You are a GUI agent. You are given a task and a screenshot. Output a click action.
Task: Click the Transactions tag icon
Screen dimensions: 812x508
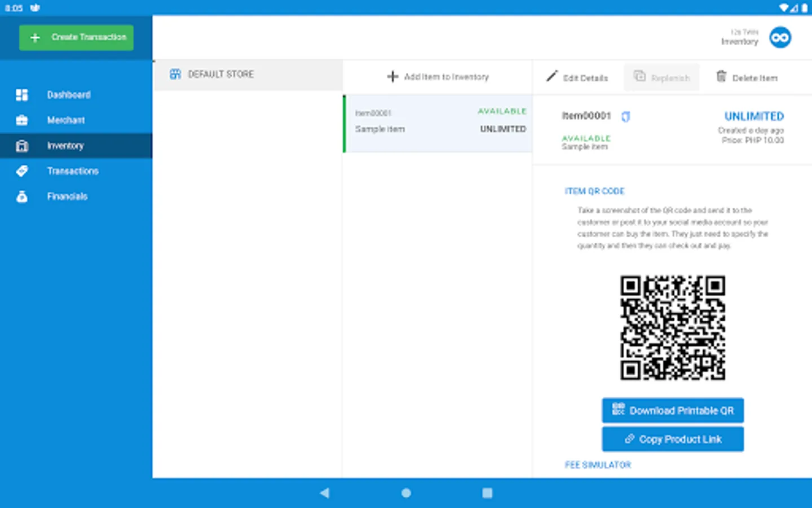[22, 171]
